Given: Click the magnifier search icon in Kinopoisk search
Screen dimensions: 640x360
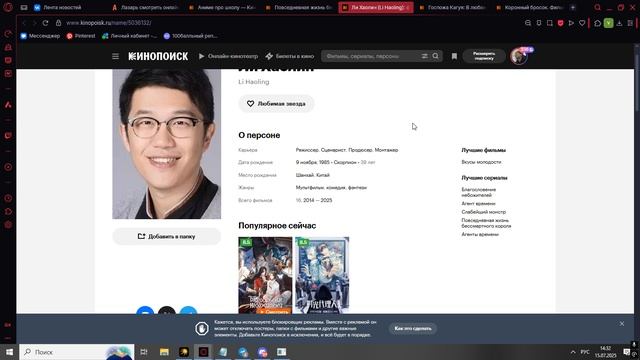Looking at the screenshot, I should (436, 56).
